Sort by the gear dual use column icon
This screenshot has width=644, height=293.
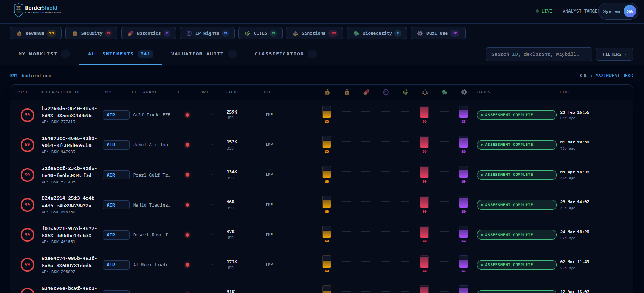[464, 92]
